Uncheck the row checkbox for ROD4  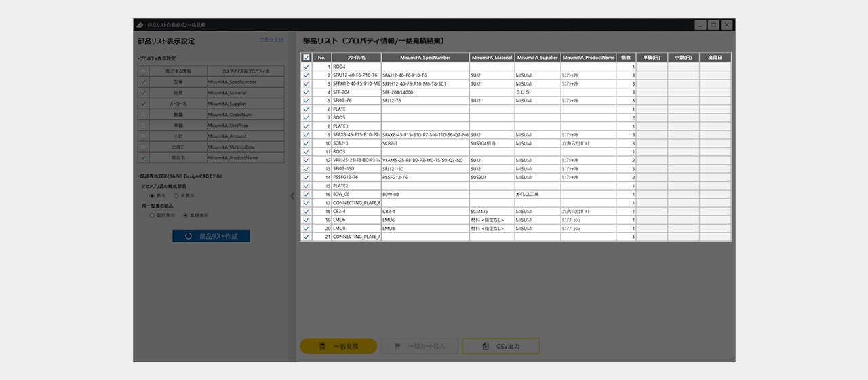(307, 66)
